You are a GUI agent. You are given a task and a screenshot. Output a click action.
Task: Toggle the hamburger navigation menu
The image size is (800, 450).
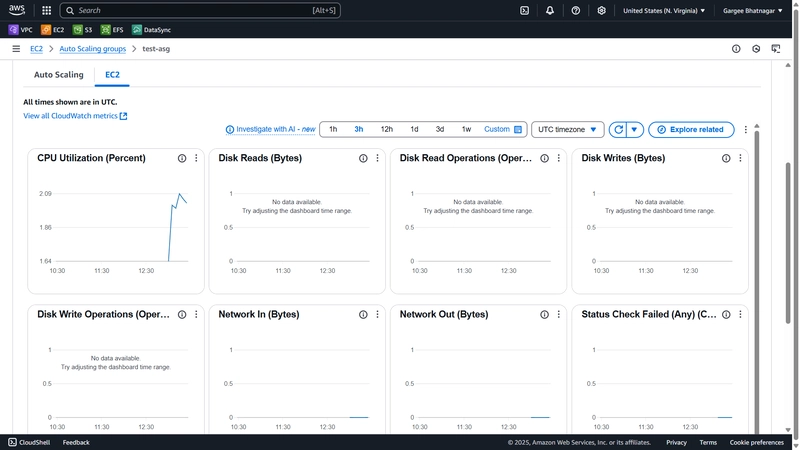pyautogui.click(x=16, y=49)
